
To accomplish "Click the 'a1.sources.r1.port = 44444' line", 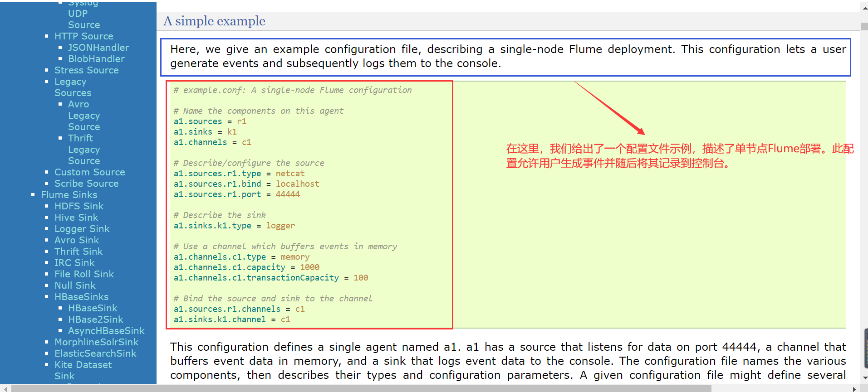I will pos(237,194).
